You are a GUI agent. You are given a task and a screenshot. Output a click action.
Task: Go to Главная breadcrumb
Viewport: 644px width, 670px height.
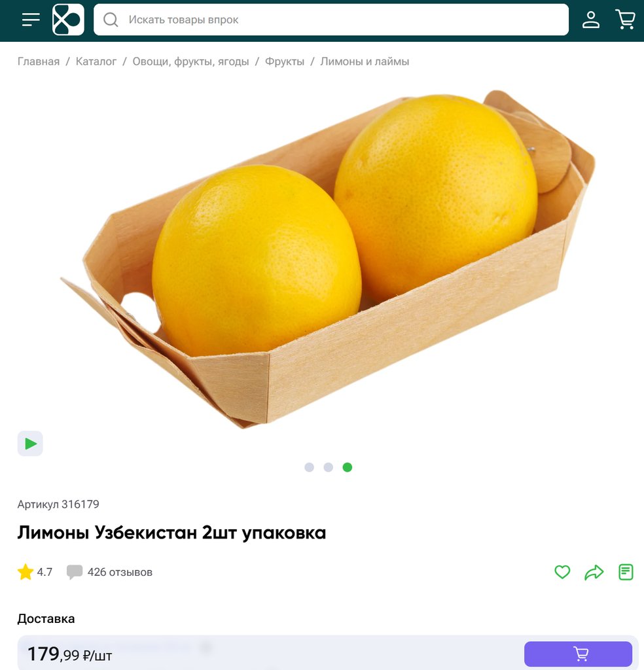(x=39, y=62)
